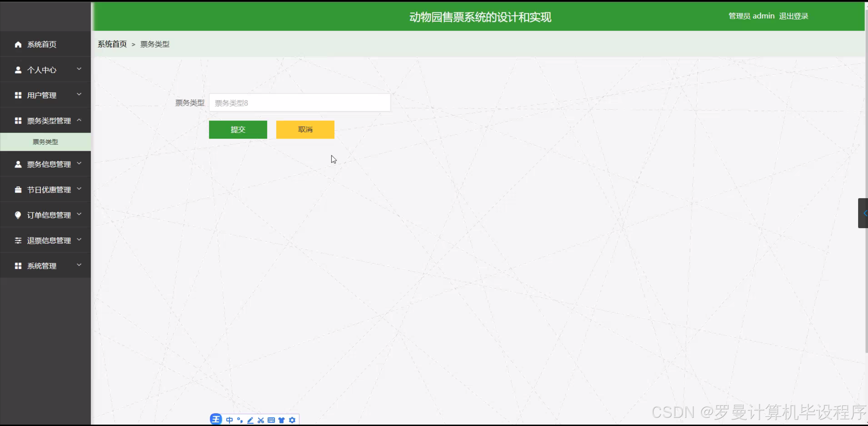Open the gear settings icon in IME bar

point(292,420)
